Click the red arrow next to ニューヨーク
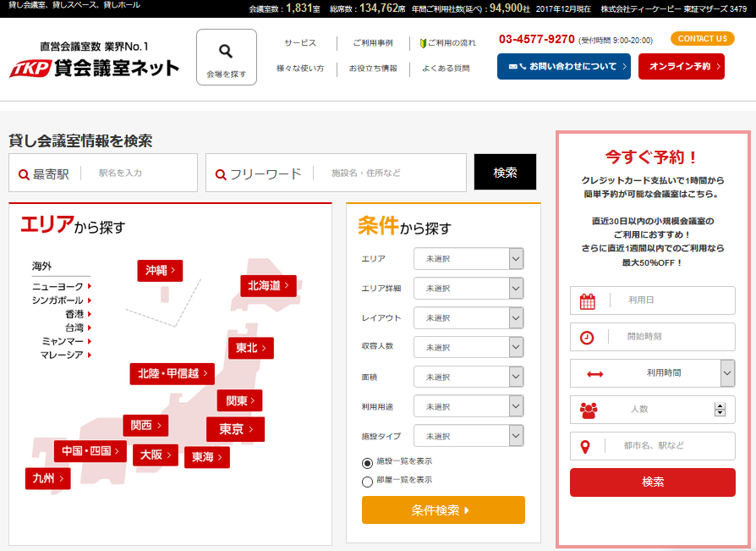Viewport: 756px width, 551px height. tap(90, 286)
